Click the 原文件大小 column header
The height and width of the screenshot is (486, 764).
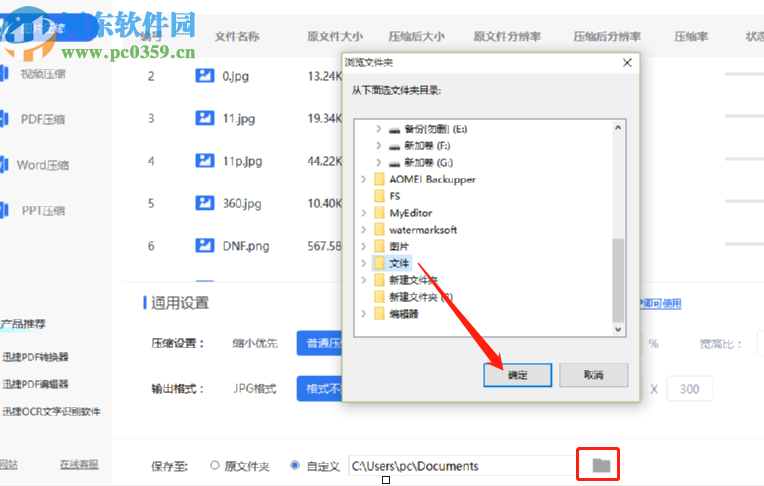[x=335, y=37]
